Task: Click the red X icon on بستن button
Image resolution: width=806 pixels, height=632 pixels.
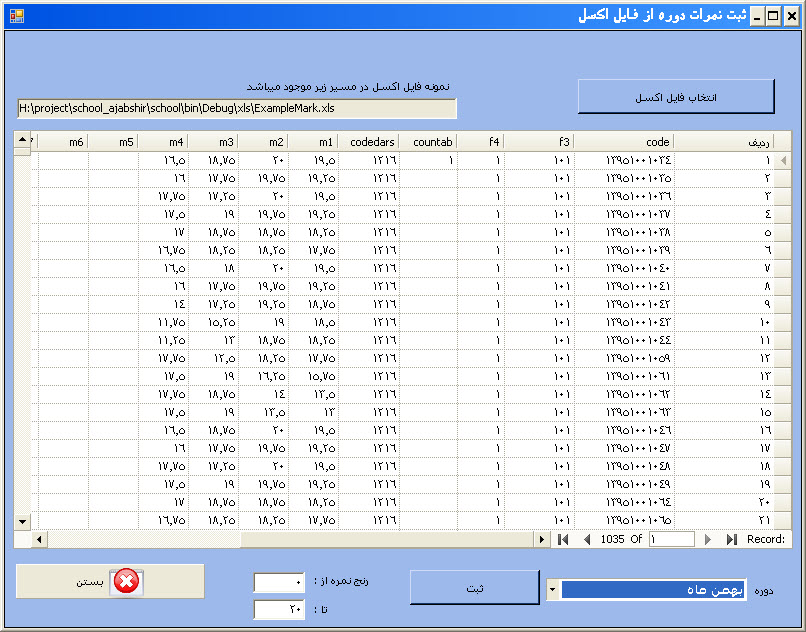Action: 126,582
